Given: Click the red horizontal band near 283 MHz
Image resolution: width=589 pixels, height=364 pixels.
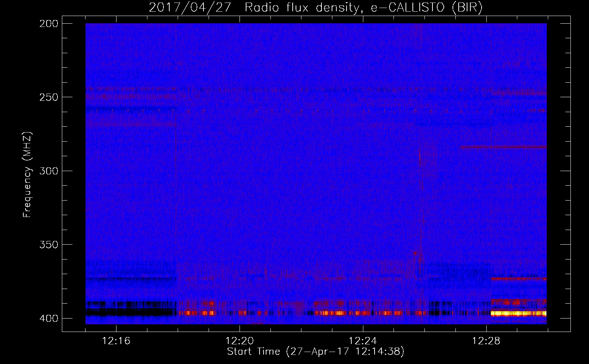Looking at the screenshot, I should pyautogui.click(x=503, y=147).
